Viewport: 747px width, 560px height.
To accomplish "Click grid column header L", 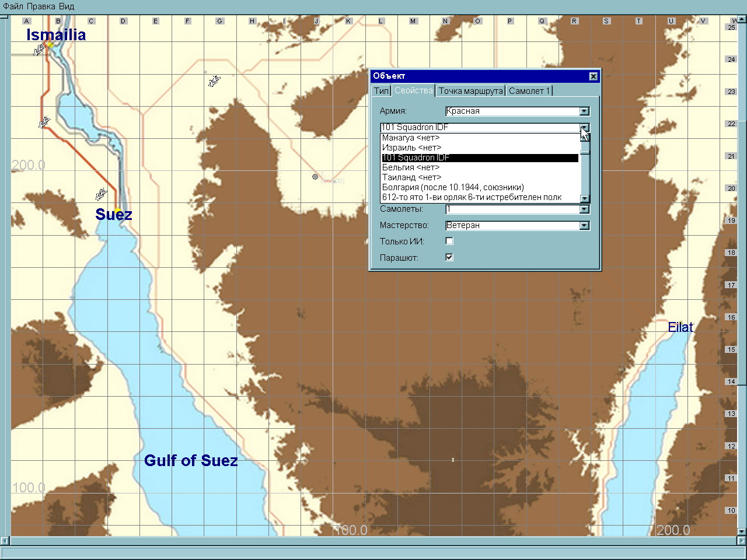I will [x=381, y=21].
